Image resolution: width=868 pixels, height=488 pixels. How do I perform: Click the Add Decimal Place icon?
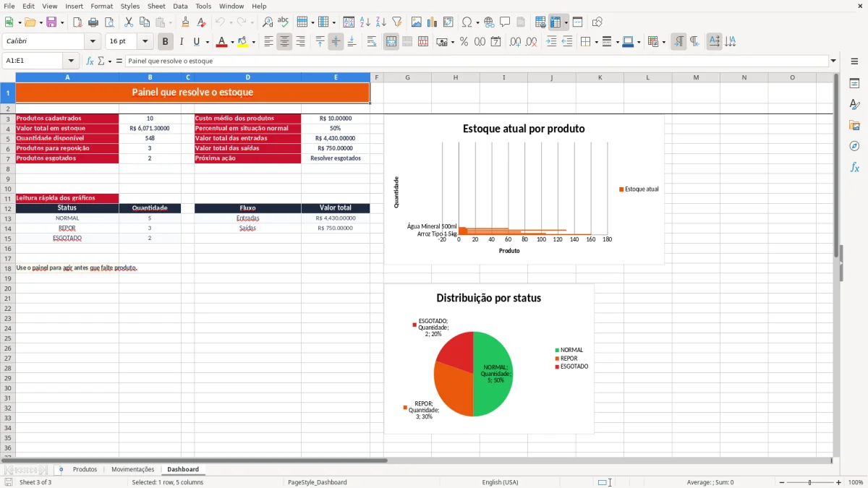[515, 42]
